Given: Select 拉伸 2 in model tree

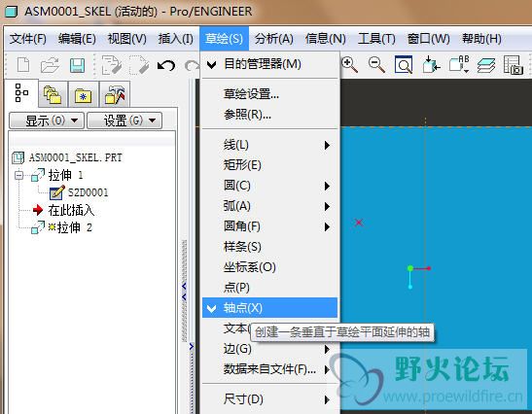Looking at the screenshot, I should [x=75, y=227].
